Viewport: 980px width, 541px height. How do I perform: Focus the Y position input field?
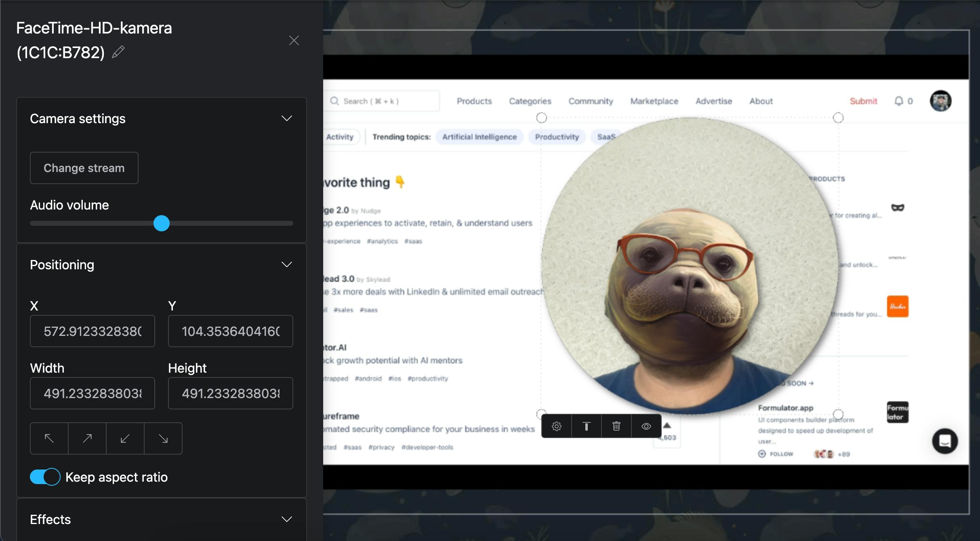click(231, 331)
